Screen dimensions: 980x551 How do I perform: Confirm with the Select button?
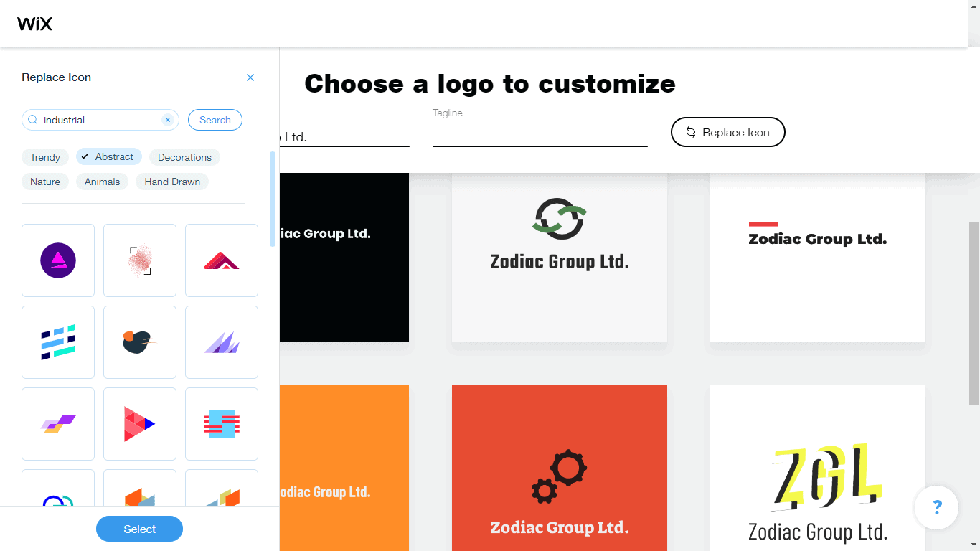coord(139,529)
